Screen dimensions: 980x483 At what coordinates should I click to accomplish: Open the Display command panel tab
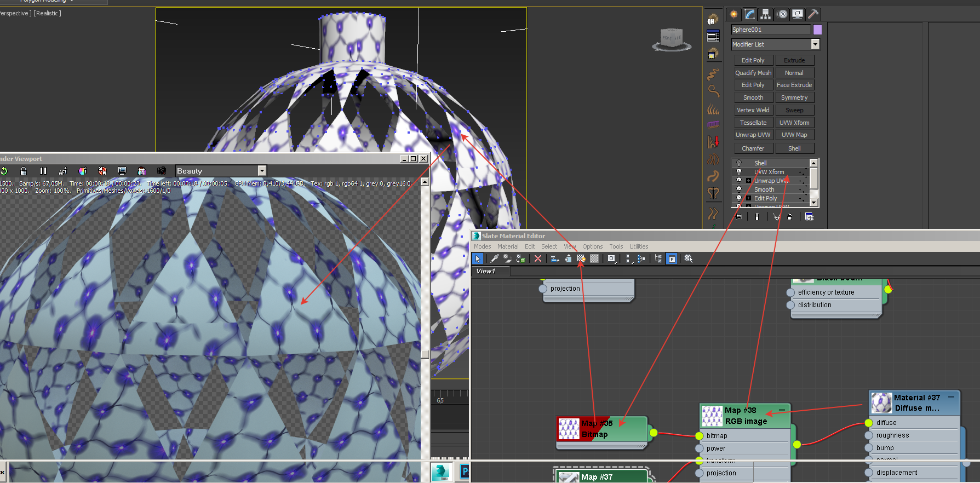[798, 14]
